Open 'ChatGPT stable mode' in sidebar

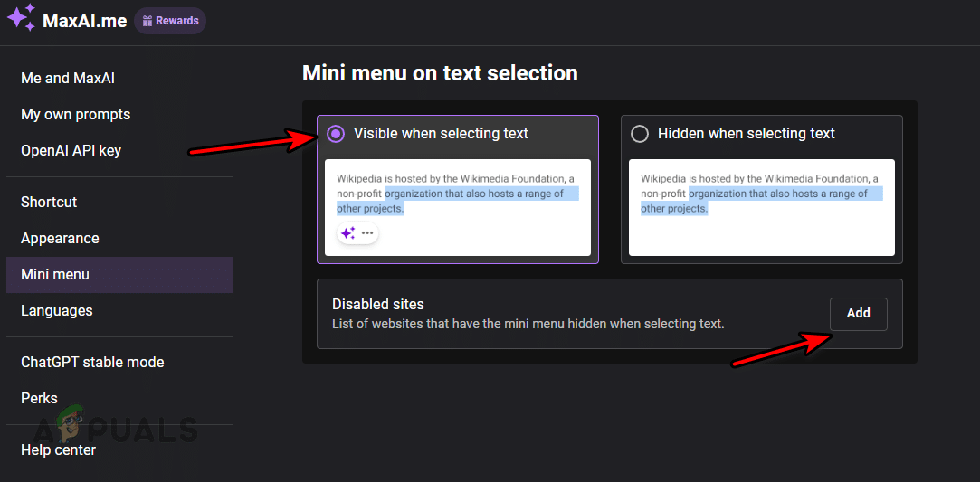tap(92, 363)
